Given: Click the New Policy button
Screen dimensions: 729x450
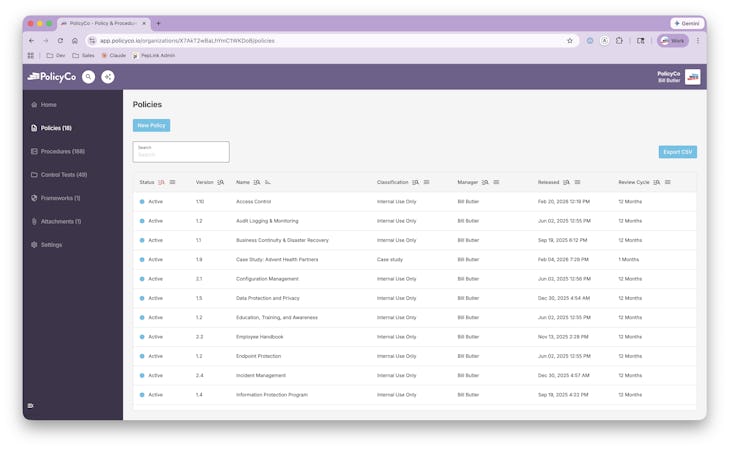Looking at the screenshot, I should [x=151, y=126].
